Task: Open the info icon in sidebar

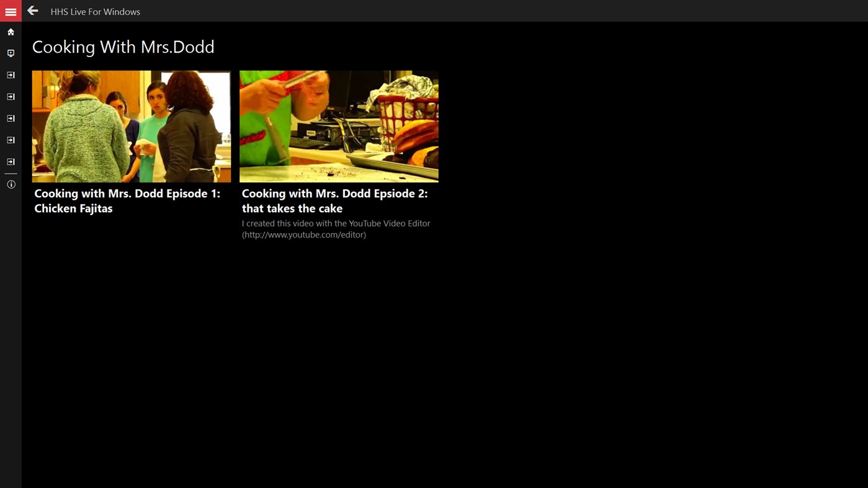Action: (x=11, y=185)
